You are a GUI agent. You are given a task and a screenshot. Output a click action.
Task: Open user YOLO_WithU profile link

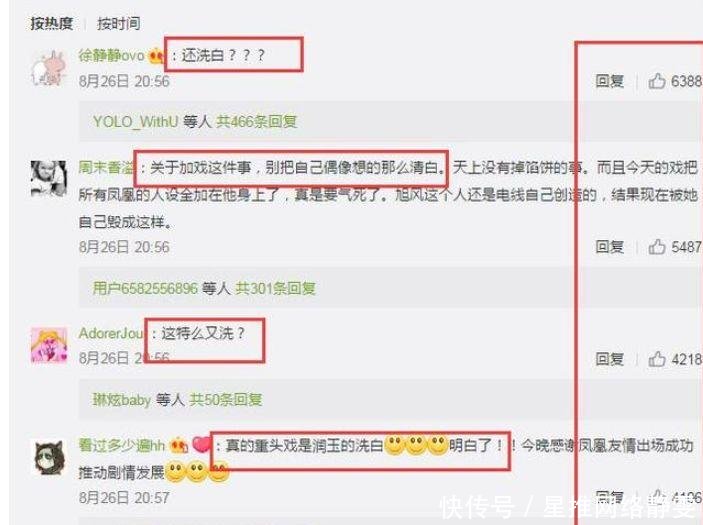click(x=135, y=121)
